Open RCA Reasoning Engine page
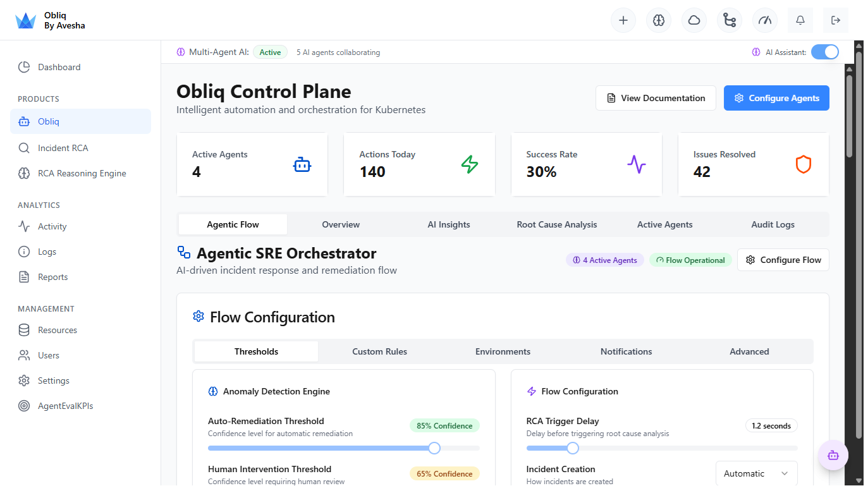 tap(80, 173)
